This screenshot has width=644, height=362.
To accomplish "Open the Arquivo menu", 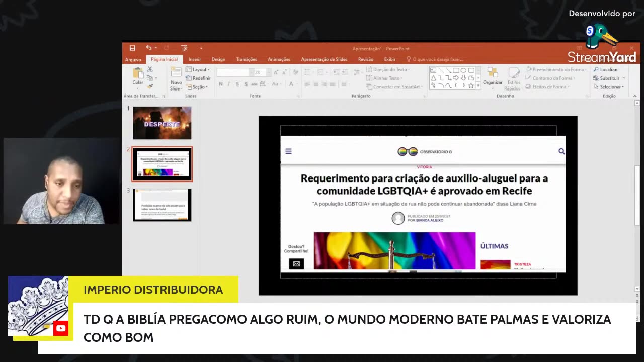I will tap(133, 59).
